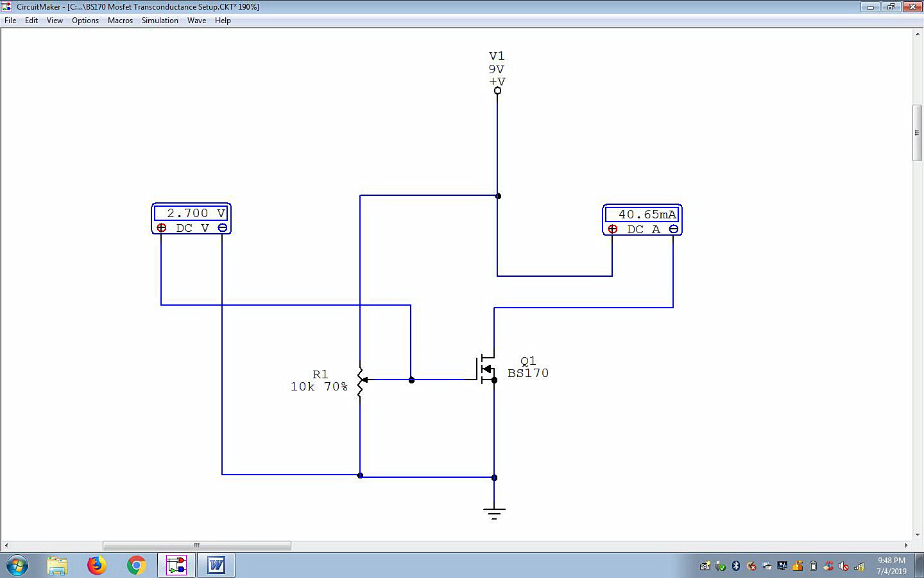Launch Google Chrome from the taskbar

tap(136, 565)
